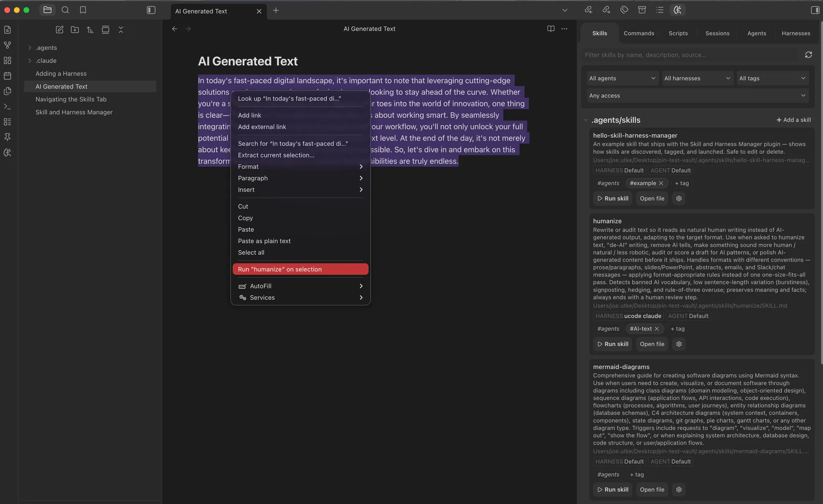Remove the #AI-text tag
This screenshot has height=504, width=823.
(x=657, y=329)
